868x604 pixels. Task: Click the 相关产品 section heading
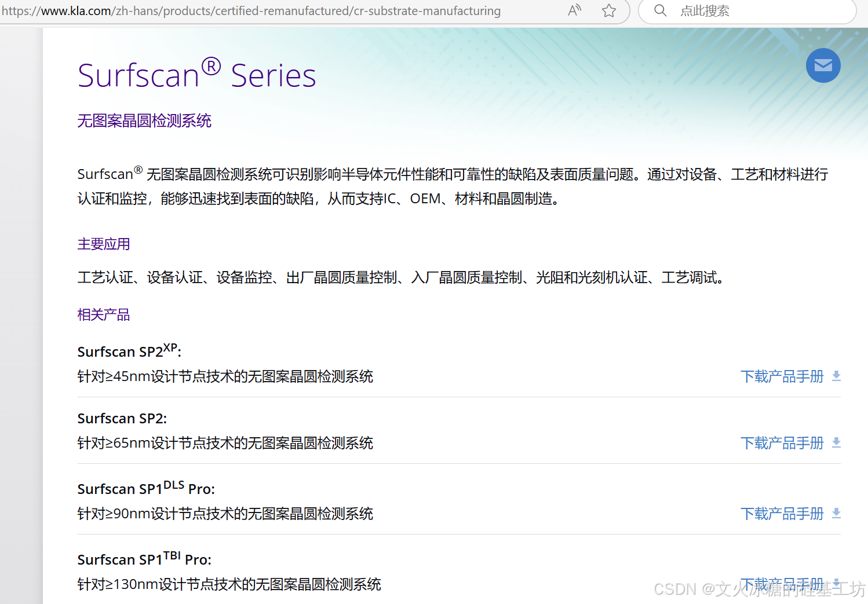pos(104,314)
